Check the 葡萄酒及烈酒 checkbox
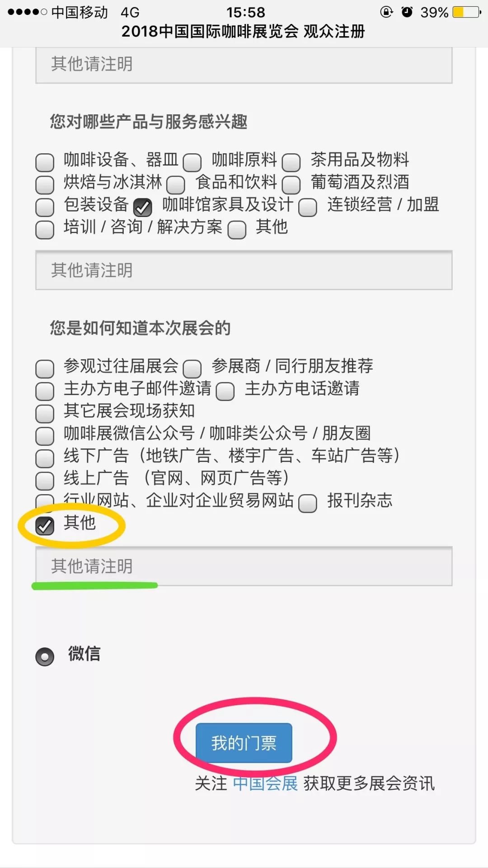 [x=291, y=185]
